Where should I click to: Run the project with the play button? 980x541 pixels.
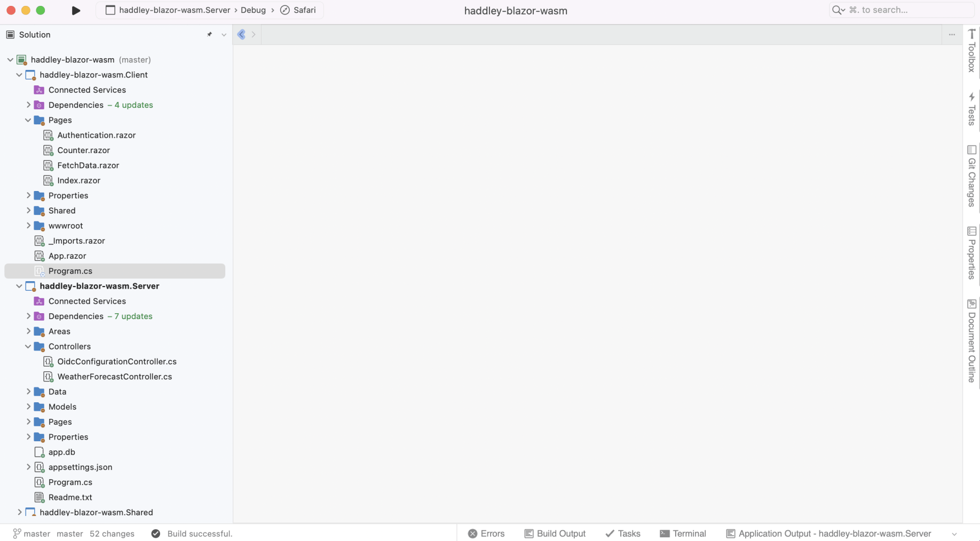point(76,10)
